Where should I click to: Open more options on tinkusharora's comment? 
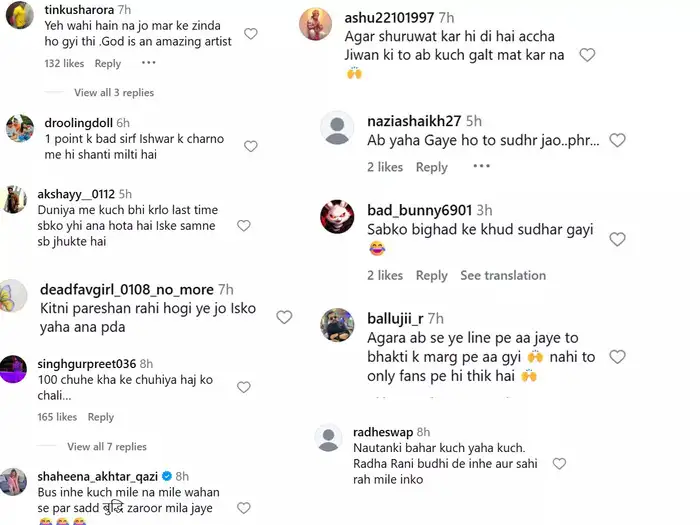coord(148,63)
